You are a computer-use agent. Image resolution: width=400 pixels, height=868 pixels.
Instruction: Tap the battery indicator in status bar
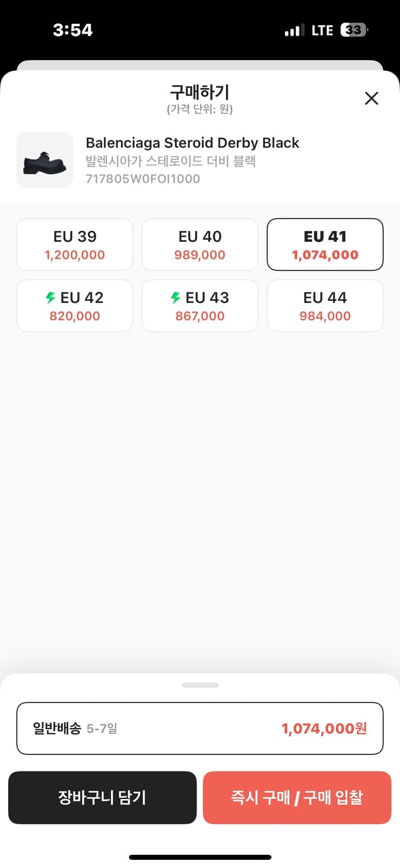[354, 30]
